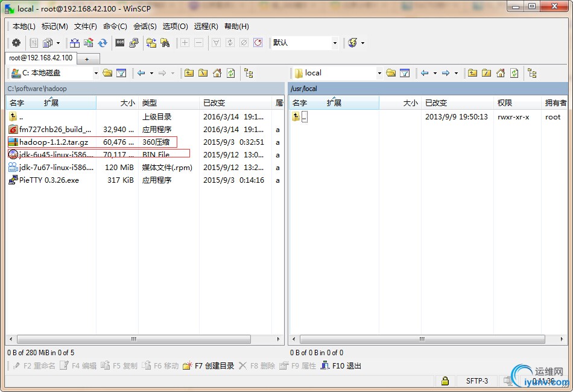
Task: Open remote panel back history dropdown arrow
Action: pyautogui.click(x=435, y=73)
